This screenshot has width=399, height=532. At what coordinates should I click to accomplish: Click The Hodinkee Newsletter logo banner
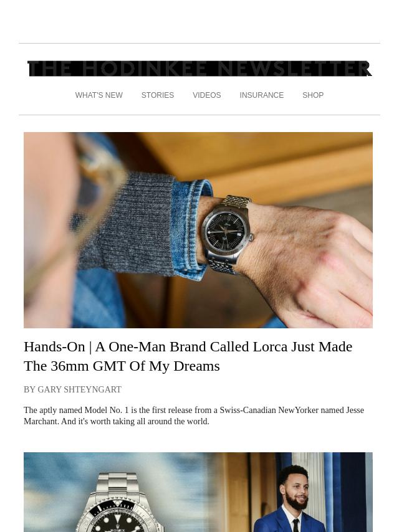tap(199, 69)
